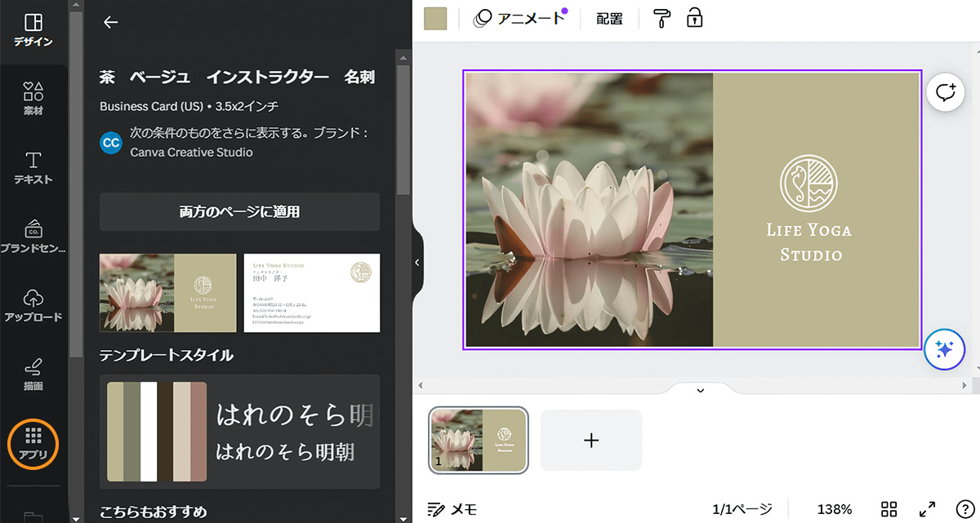Click the アニメート animate button
This screenshot has height=523, width=980.
pyautogui.click(x=520, y=19)
